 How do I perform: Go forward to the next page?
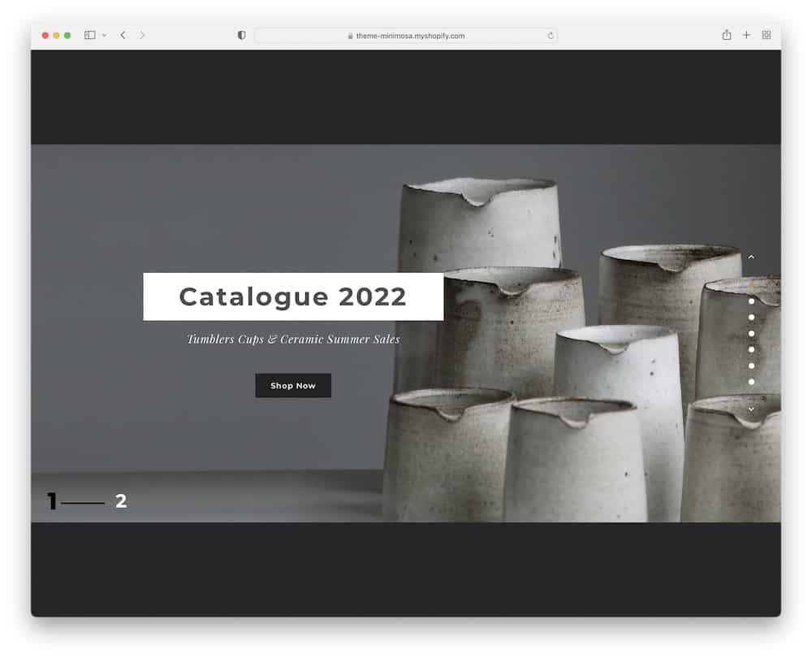[142, 35]
